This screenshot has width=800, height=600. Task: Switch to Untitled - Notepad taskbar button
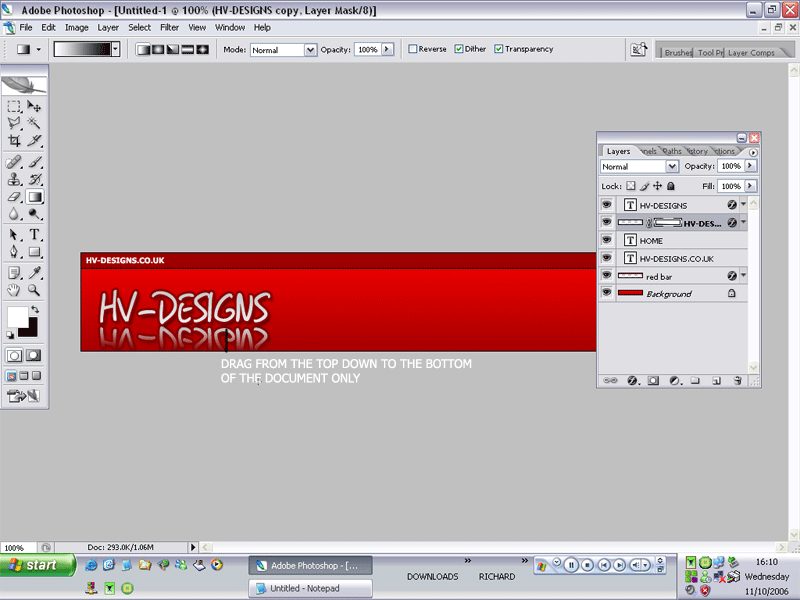click(310, 588)
